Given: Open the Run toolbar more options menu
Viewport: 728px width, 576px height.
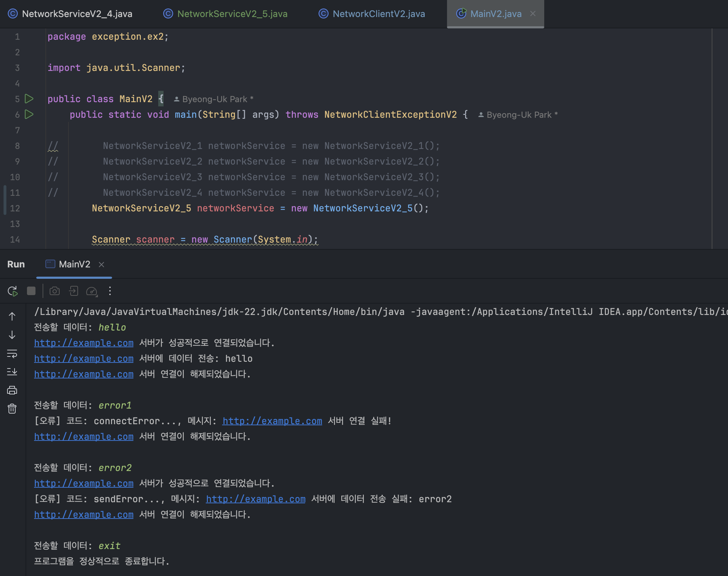Looking at the screenshot, I should point(110,291).
